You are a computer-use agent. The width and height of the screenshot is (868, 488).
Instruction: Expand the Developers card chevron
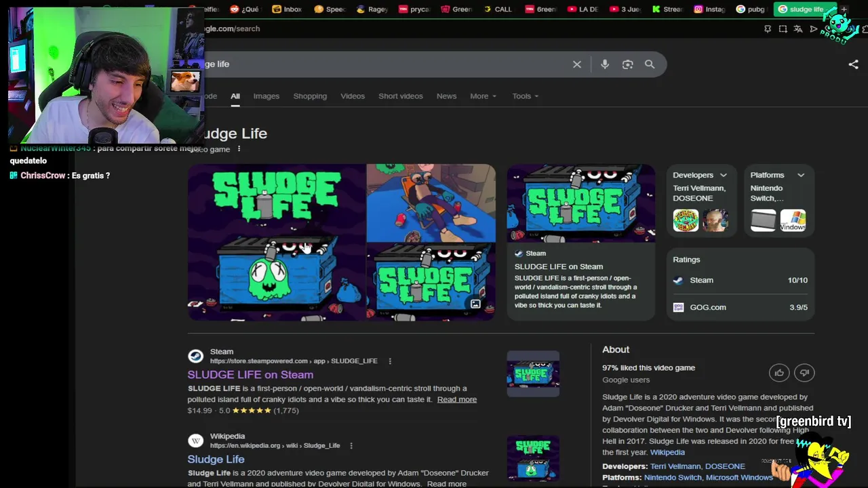click(x=724, y=175)
